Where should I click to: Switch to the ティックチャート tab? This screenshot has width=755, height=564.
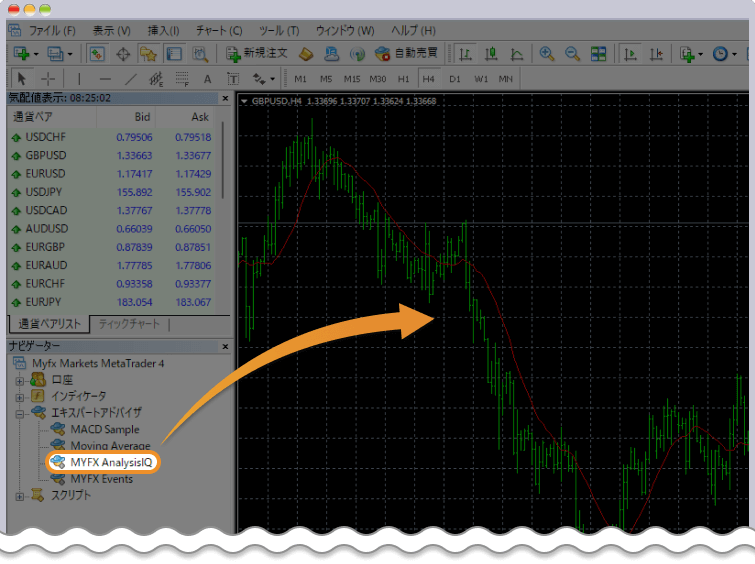pyautogui.click(x=129, y=324)
